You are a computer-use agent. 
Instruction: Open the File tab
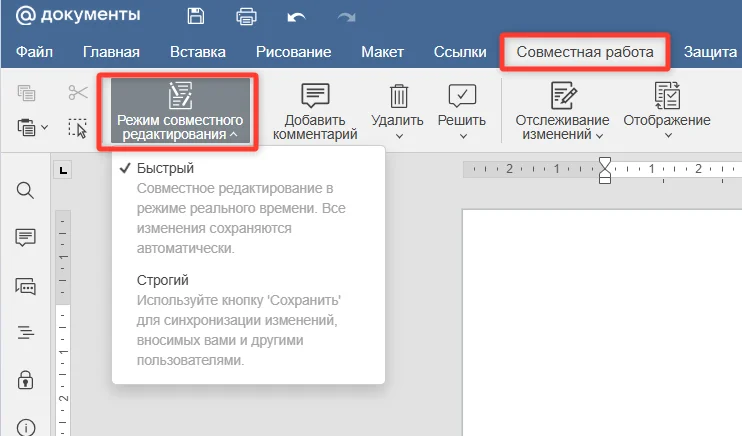(34, 52)
